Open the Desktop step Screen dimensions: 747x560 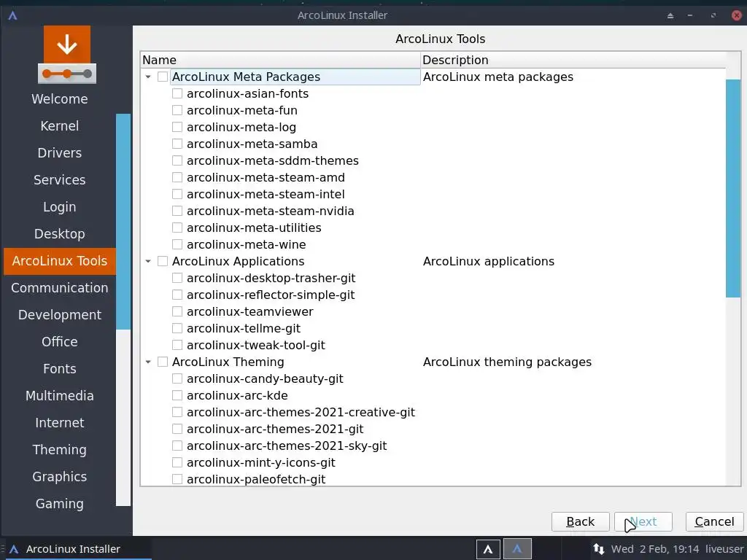pyautogui.click(x=60, y=234)
